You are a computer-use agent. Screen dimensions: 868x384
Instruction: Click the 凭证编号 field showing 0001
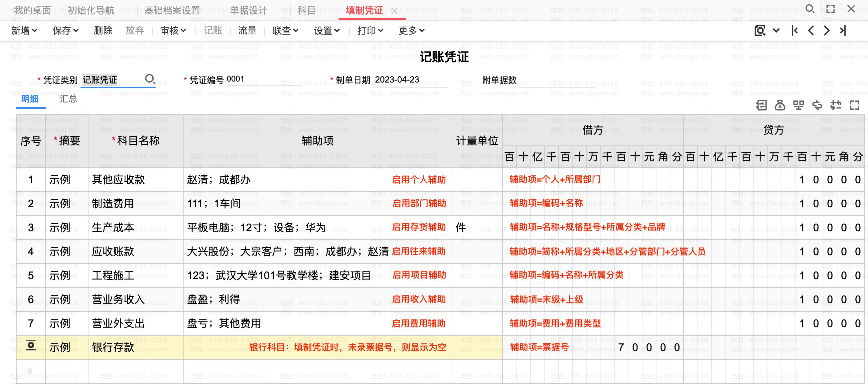click(x=264, y=80)
